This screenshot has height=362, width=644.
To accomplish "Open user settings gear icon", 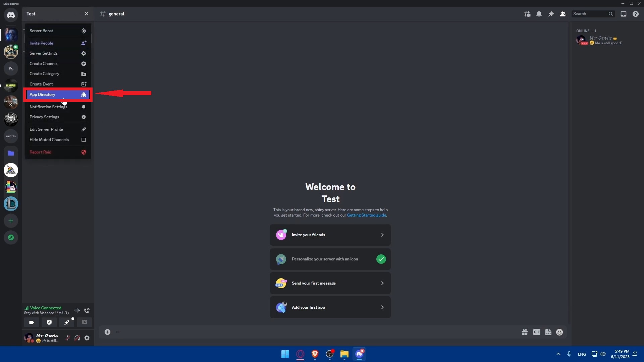I will (87, 338).
